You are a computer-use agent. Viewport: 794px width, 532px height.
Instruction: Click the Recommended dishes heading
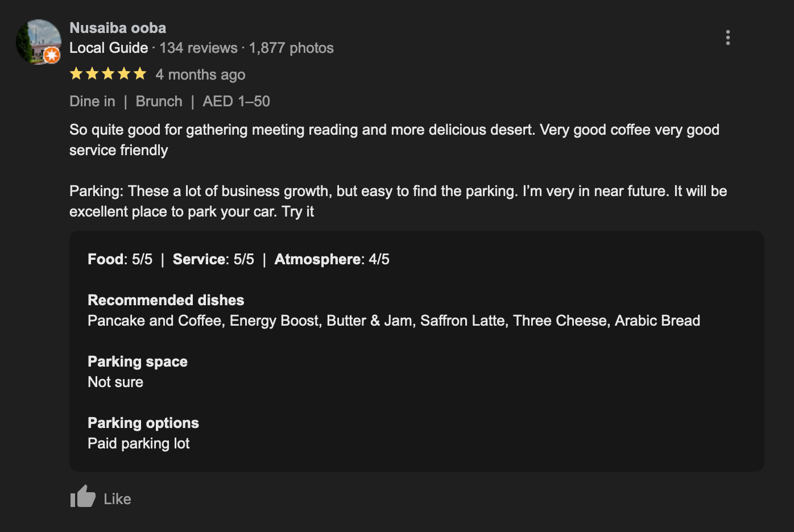(166, 300)
